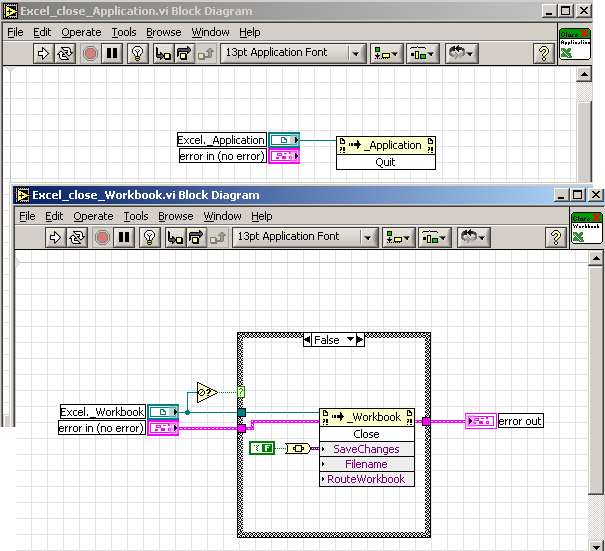This screenshot has width=605, height=551.
Task: Click scroll up arrow in Workbook window
Action: click(x=596, y=258)
